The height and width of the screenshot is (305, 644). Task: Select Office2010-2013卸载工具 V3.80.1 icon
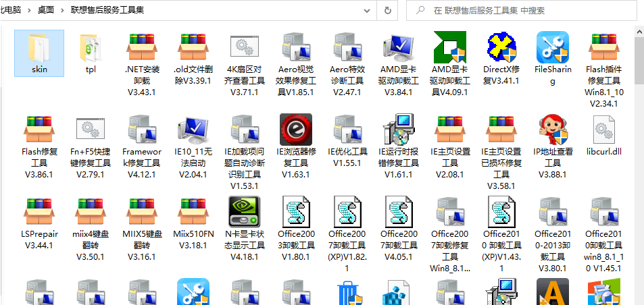[553, 212]
